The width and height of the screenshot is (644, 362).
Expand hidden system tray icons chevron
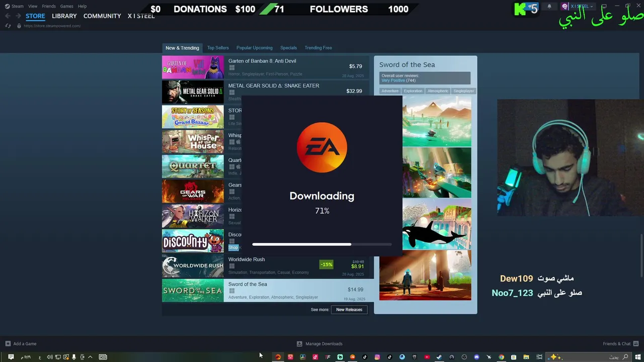tap(90, 357)
